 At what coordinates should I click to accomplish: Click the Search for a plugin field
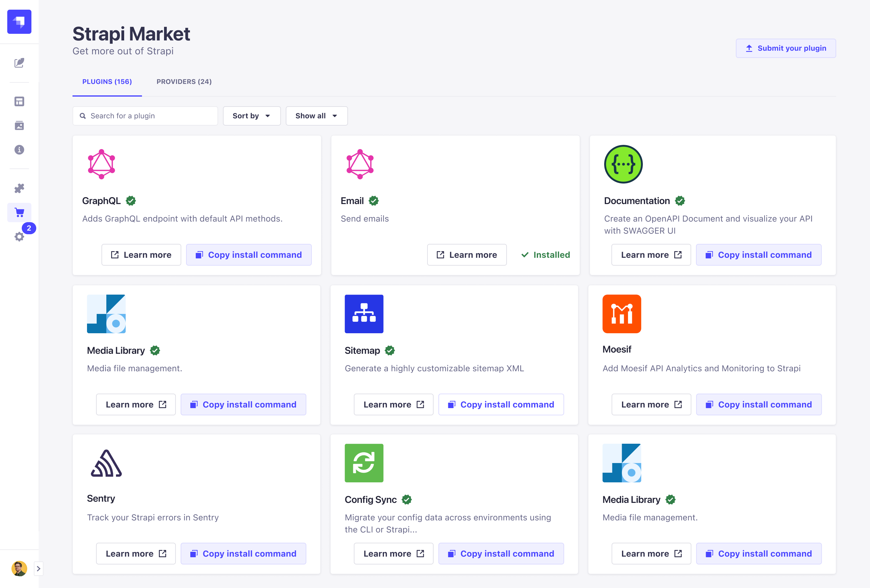[145, 116]
